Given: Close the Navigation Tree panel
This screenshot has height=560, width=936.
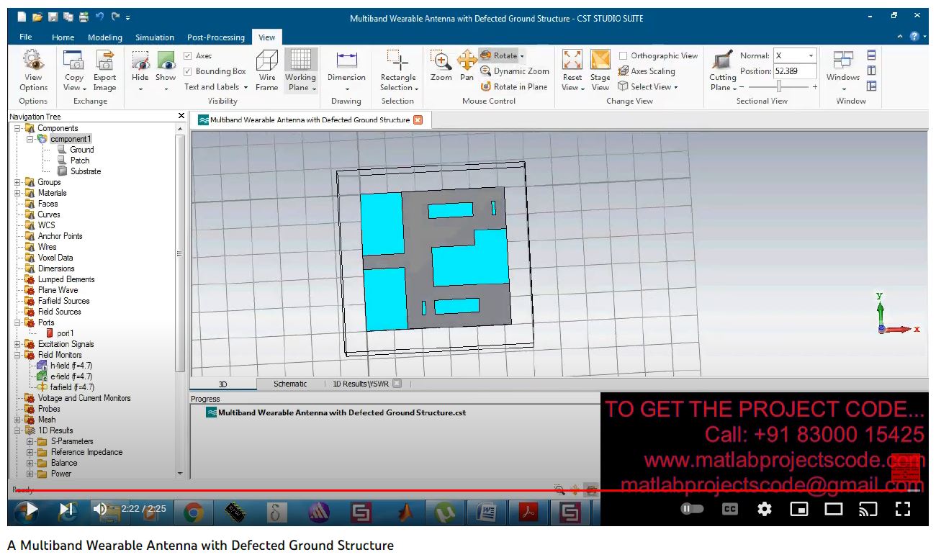Looking at the screenshot, I should [x=181, y=116].
